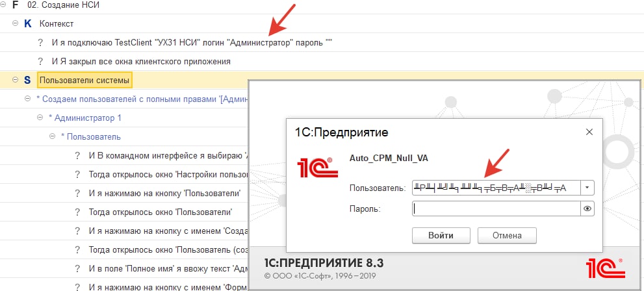Select step 'И я нажимаю на кнопку с именем Созда...'
Screen dimensions: 644x291
pos(169,231)
